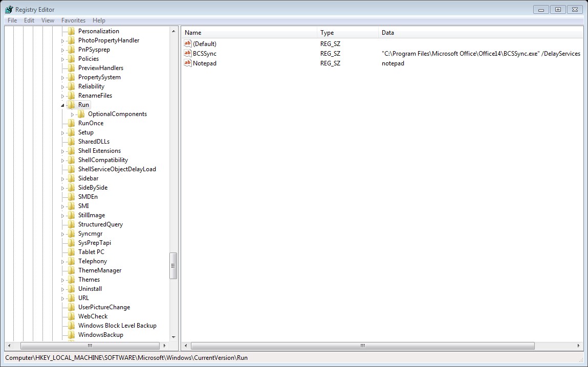Expand the Telephony key
Viewport: 588px width, 367px height.
click(x=62, y=261)
